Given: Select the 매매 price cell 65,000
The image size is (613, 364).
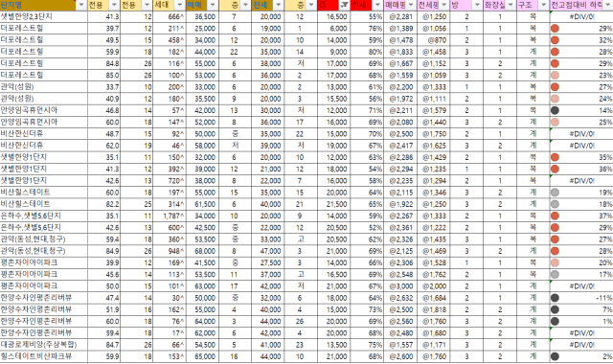Looking at the screenshot, I should click(202, 356).
